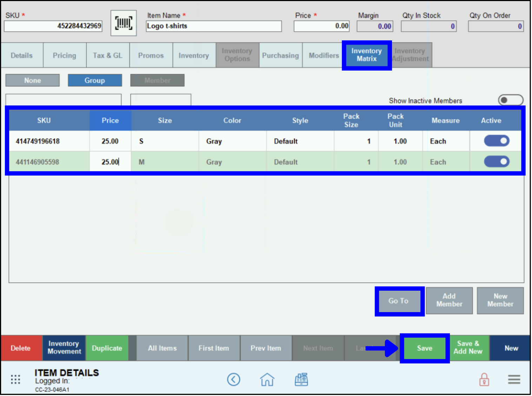Click the Active column header
The image size is (532, 396).
pos(491,120)
